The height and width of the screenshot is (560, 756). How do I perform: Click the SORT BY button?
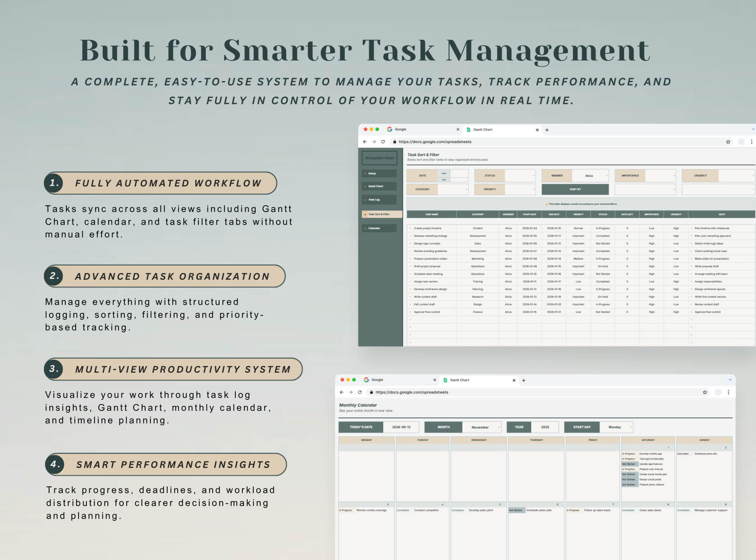(x=575, y=190)
